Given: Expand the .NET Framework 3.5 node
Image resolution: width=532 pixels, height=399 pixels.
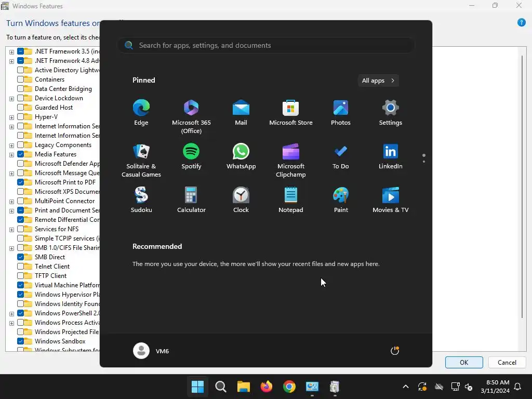Looking at the screenshot, I should (11, 52).
